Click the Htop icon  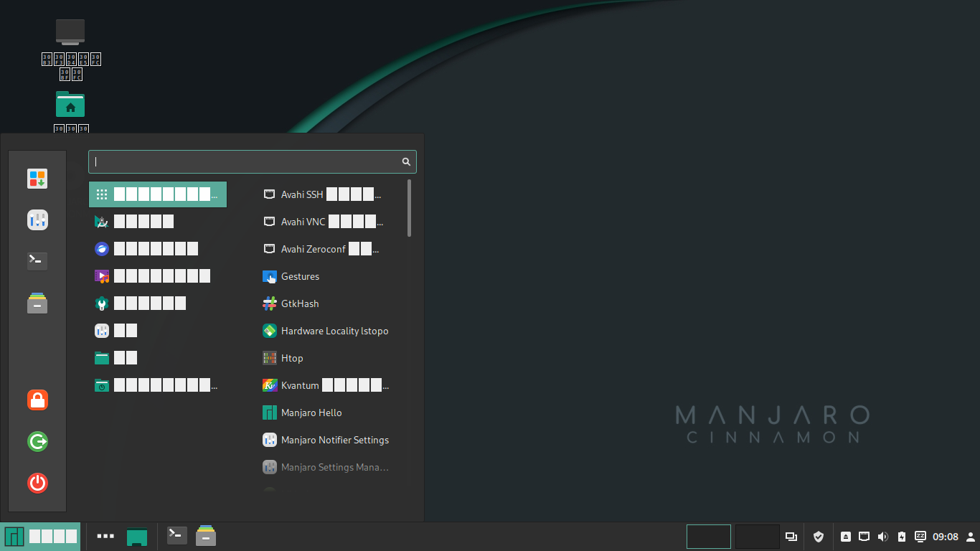pyautogui.click(x=270, y=358)
